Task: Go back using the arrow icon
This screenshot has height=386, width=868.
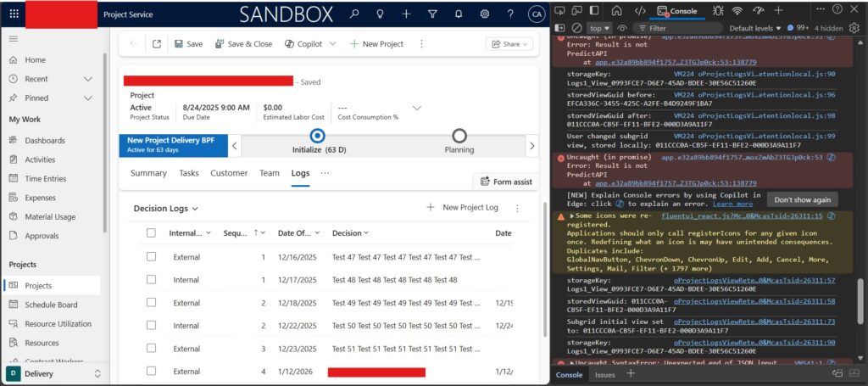Action: 134,44
